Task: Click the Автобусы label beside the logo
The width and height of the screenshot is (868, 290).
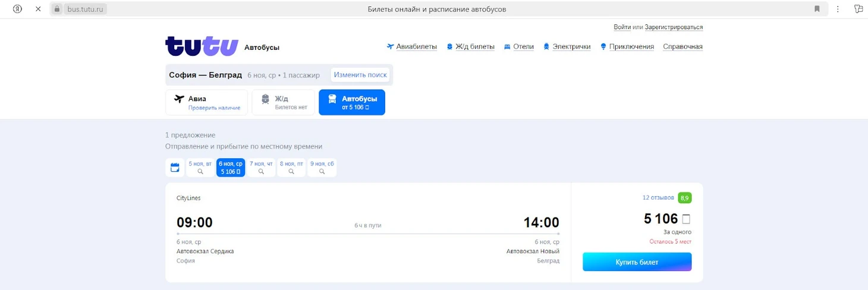Action: pyautogui.click(x=262, y=48)
